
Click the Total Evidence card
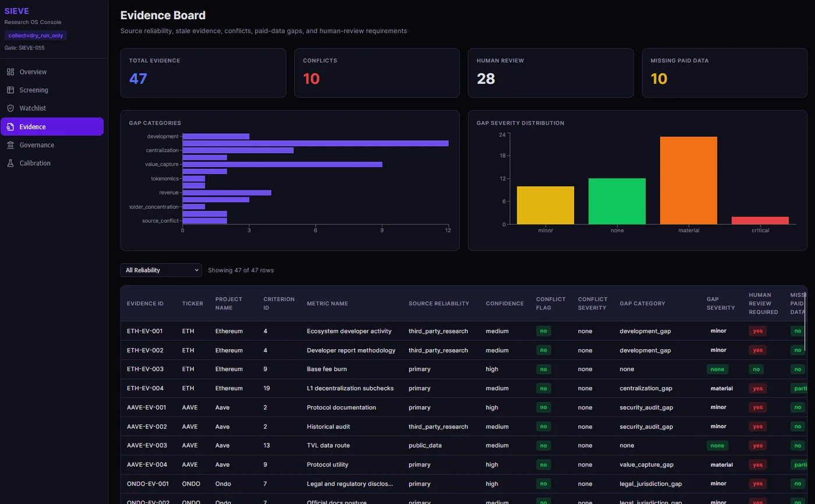[x=203, y=73]
